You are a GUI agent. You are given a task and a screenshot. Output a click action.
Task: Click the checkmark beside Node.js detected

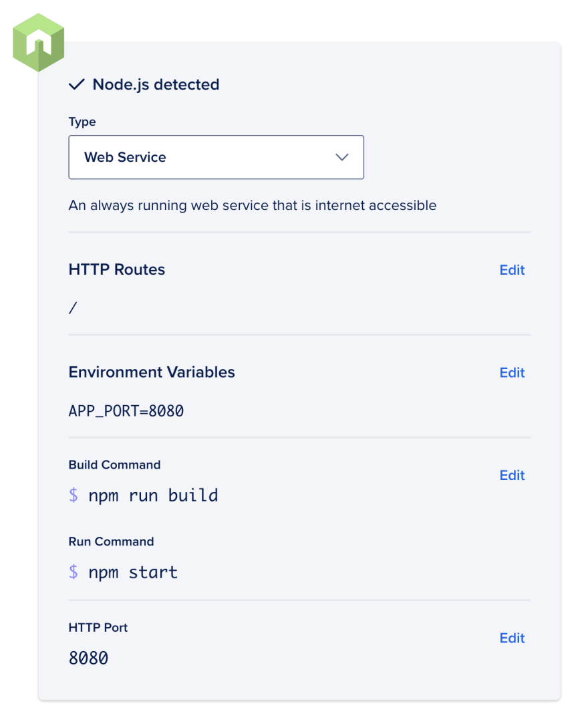pyautogui.click(x=77, y=84)
